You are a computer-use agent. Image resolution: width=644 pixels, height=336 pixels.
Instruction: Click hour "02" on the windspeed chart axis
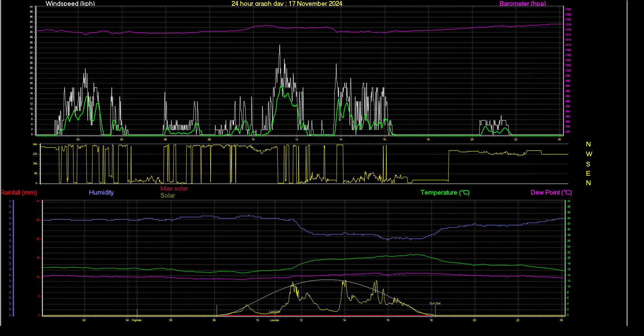[78, 139]
